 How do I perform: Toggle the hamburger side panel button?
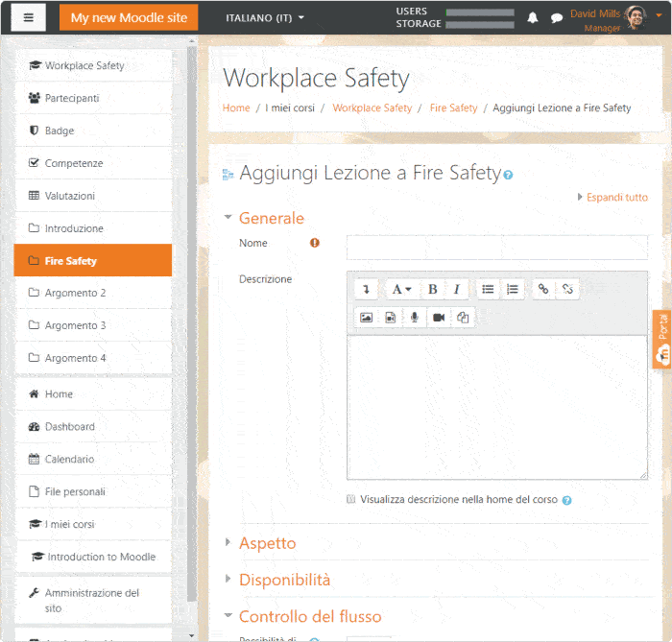pos(29,18)
